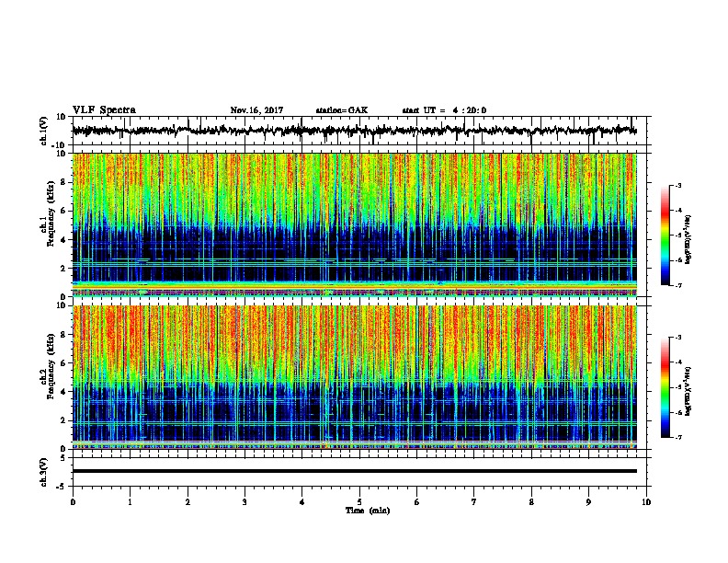Click the 'VLF Spectra' title text

point(104,110)
